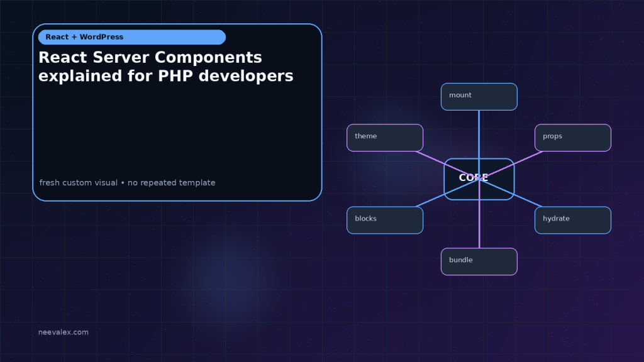Open the neevalex.com link

[x=64, y=332]
